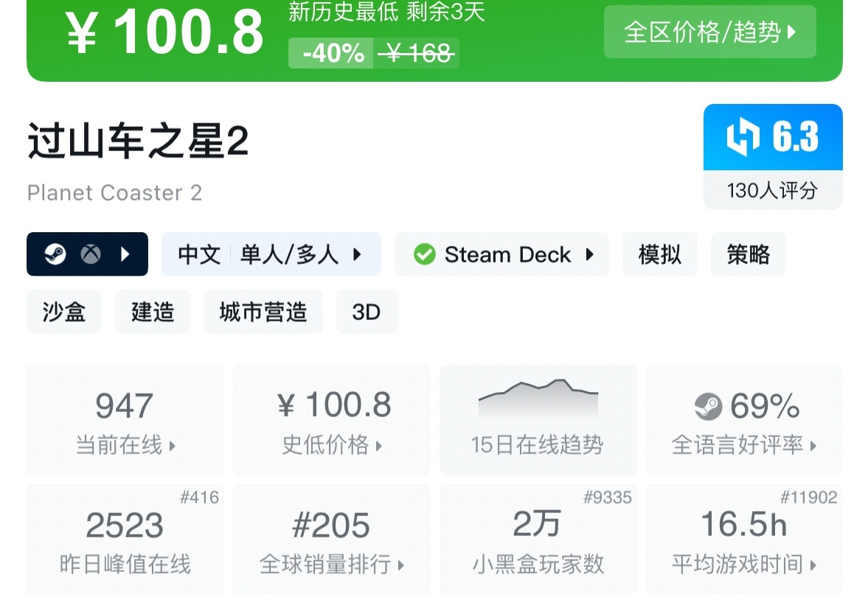The image size is (868, 600).
Task: Click the Steam platform icon
Action: 55,254
